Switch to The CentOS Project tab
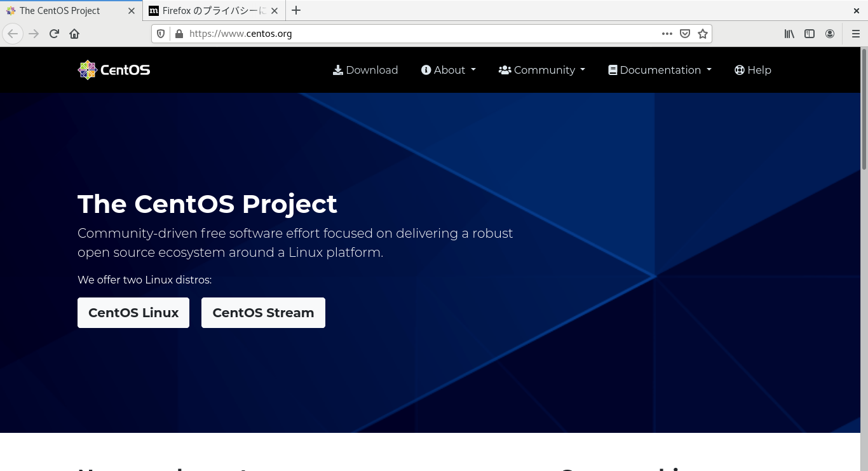868x471 pixels. pyautogui.click(x=71, y=11)
